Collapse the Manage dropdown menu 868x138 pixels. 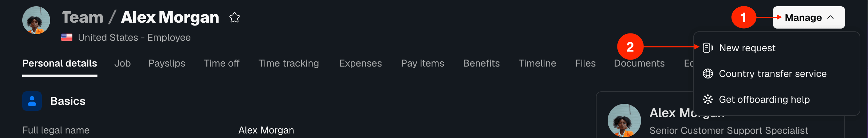(808, 17)
